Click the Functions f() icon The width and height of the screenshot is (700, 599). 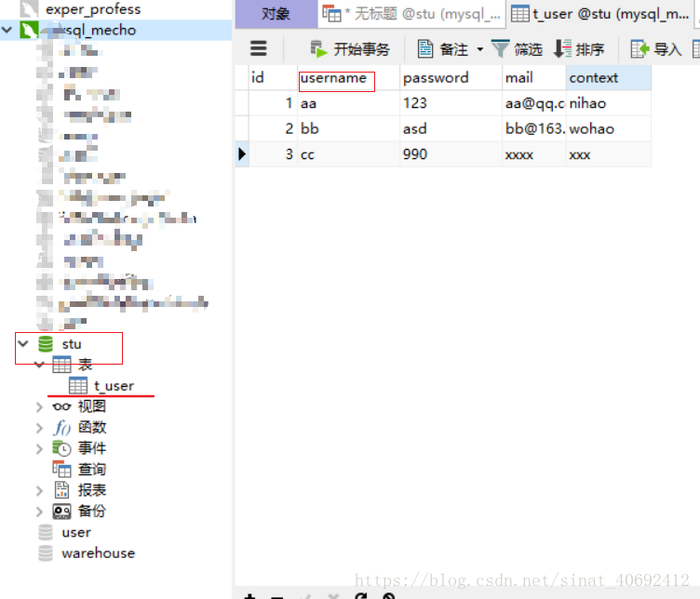pyautogui.click(x=61, y=428)
